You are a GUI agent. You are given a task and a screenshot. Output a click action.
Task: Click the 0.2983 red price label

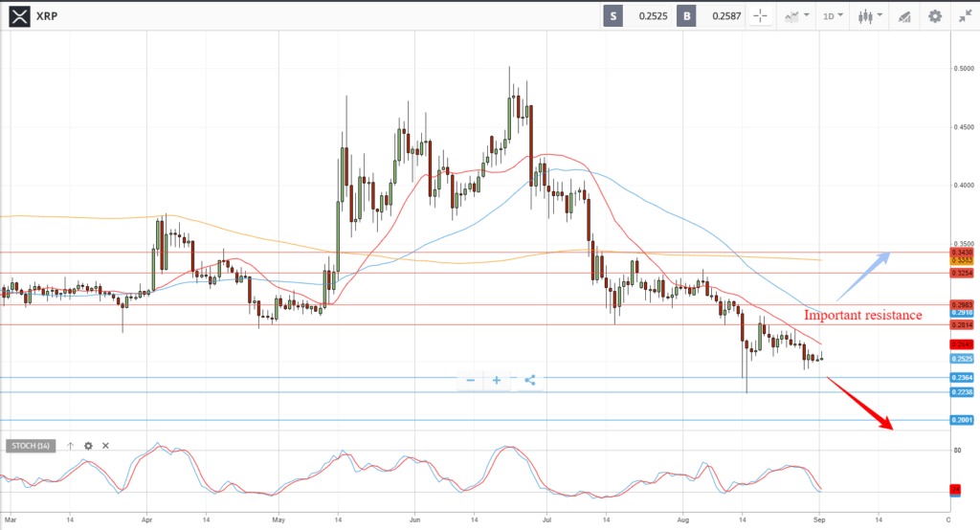pyautogui.click(x=962, y=305)
